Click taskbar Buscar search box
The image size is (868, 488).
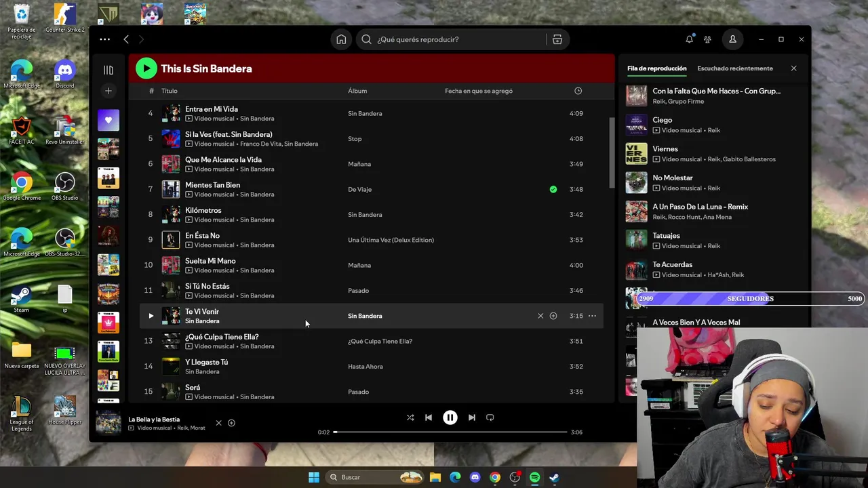[375, 477]
